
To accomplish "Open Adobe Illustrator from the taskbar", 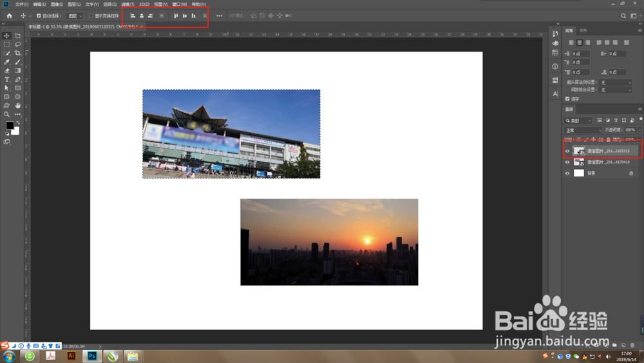I will (71, 356).
